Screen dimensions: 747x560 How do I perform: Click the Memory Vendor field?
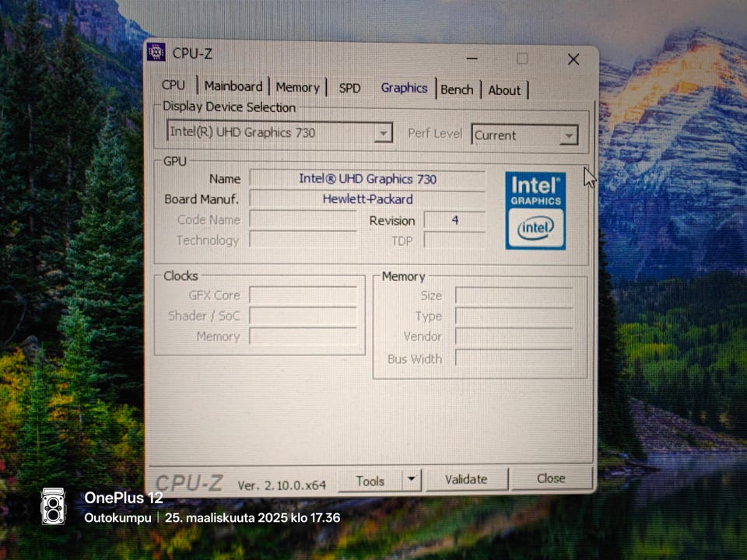click(514, 336)
